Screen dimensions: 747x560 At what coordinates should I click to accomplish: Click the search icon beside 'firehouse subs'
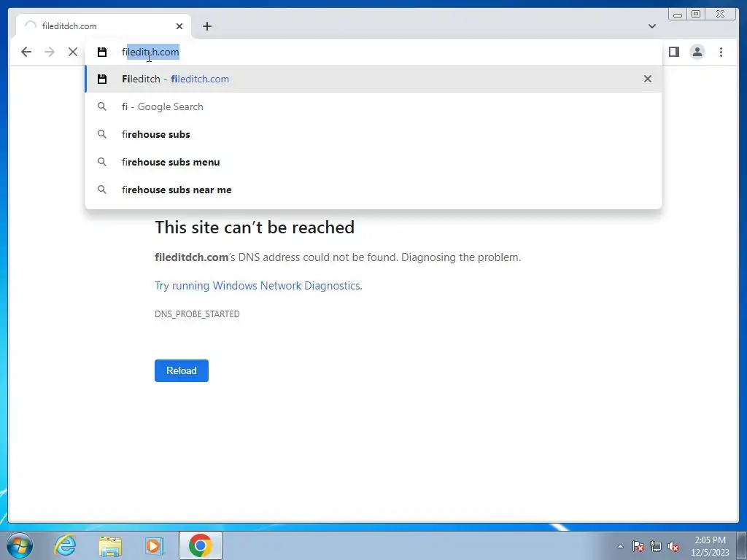[x=102, y=134]
